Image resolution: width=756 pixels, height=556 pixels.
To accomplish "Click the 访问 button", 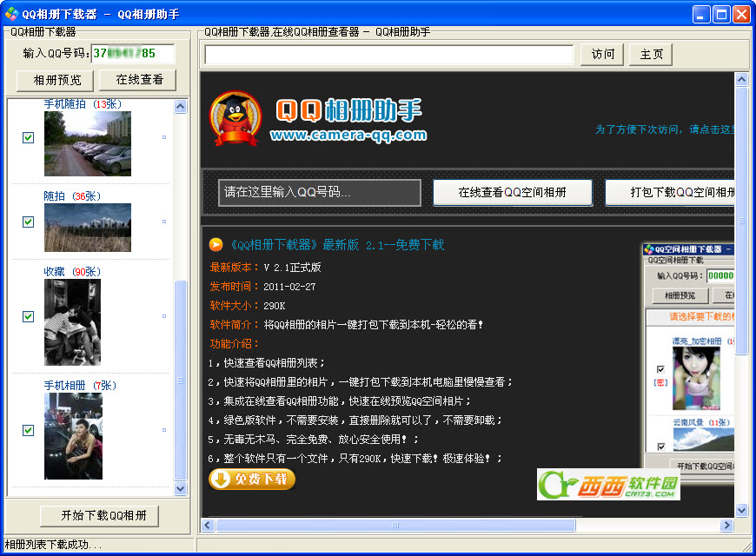I will [x=602, y=55].
